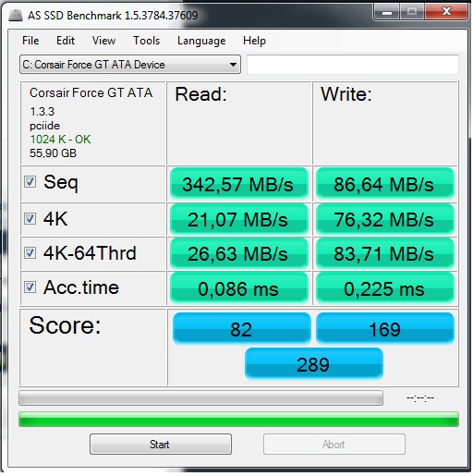Disable the 4K-64Thrd test checkbox
The width and height of the screenshot is (473, 476).
(30, 253)
